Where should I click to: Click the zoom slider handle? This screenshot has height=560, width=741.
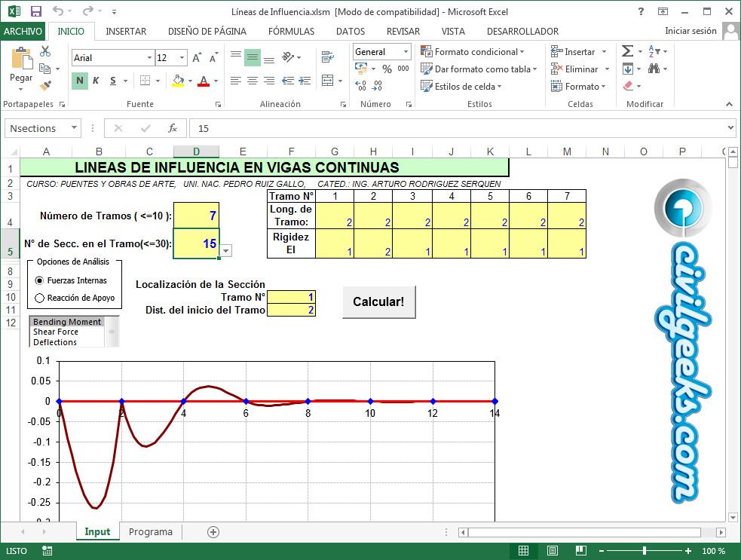(x=644, y=550)
